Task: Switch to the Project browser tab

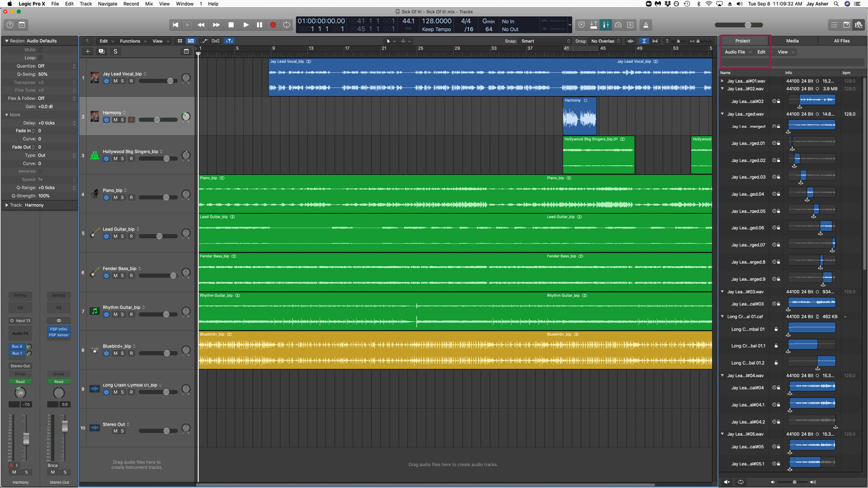Action: (x=742, y=40)
